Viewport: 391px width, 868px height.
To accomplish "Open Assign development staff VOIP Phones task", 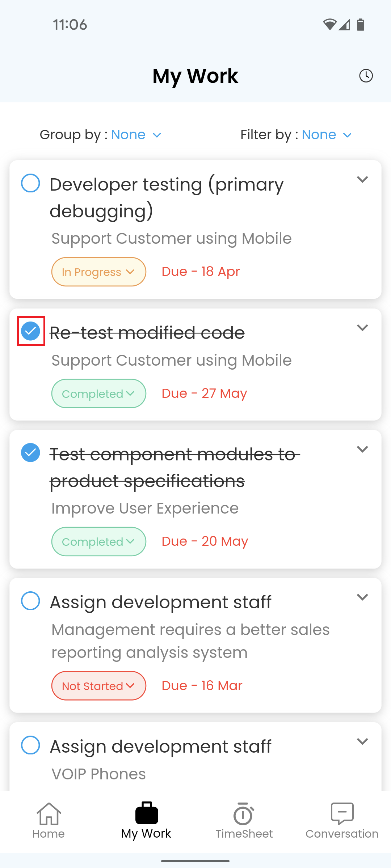I will pyautogui.click(x=160, y=746).
